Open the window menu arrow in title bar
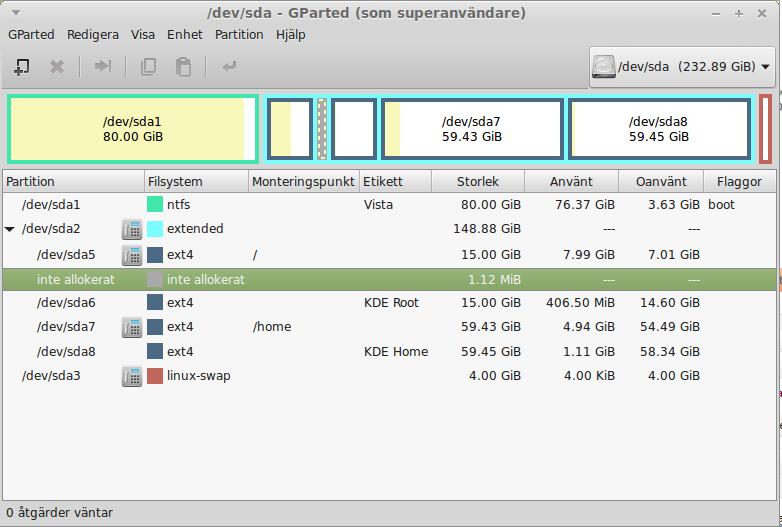The width and height of the screenshot is (782, 527). (16, 12)
